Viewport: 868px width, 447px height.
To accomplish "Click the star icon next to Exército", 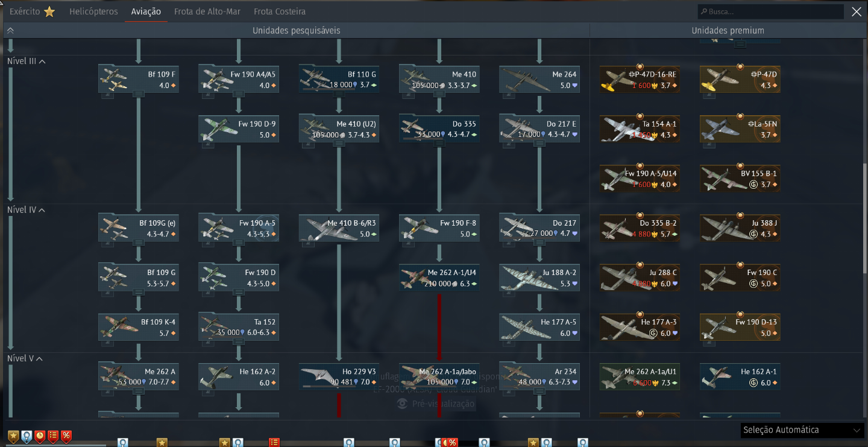I will click(49, 11).
